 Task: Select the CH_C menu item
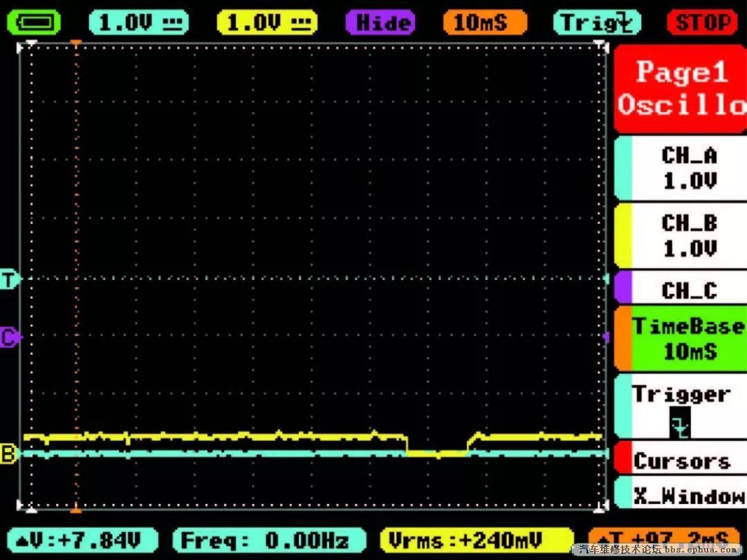[x=681, y=288]
